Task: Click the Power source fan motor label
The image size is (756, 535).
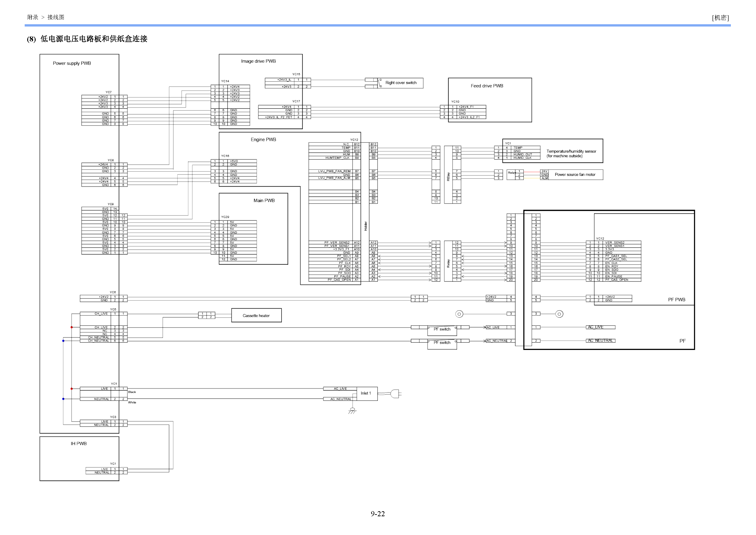Action: [575, 174]
